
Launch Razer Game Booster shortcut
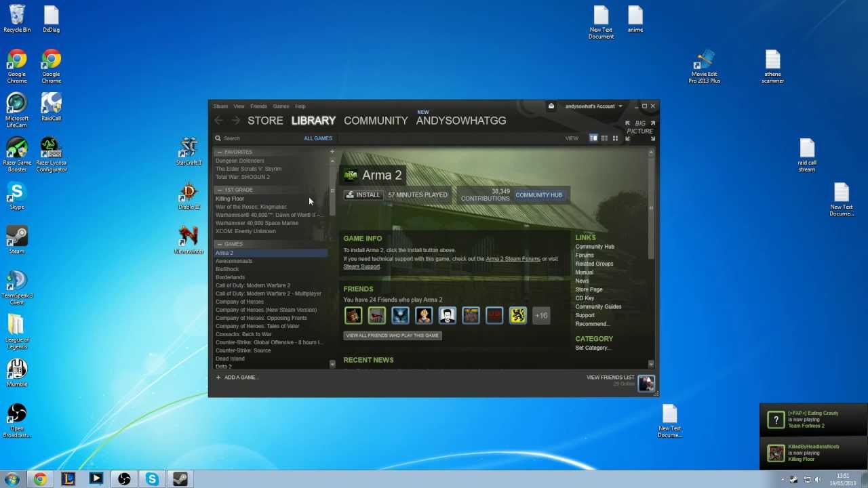17,155
